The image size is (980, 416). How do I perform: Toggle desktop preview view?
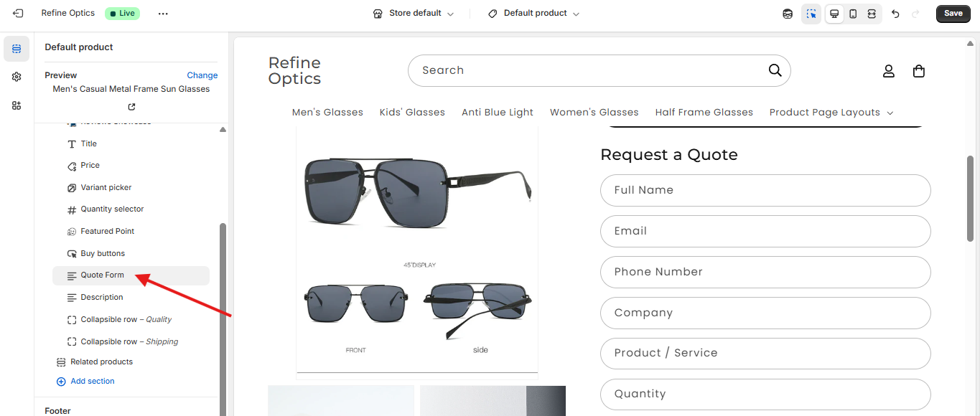point(834,14)
